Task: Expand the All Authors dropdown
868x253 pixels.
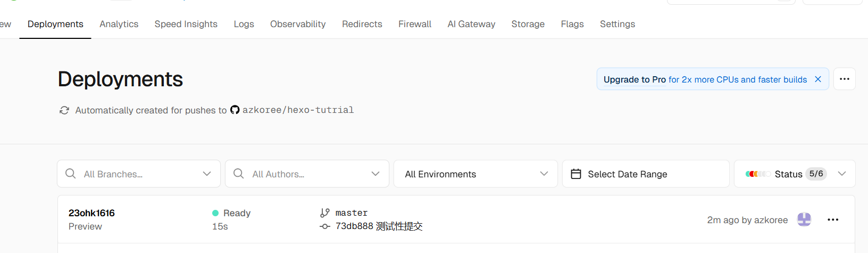Action: click(x=375, y=174)
